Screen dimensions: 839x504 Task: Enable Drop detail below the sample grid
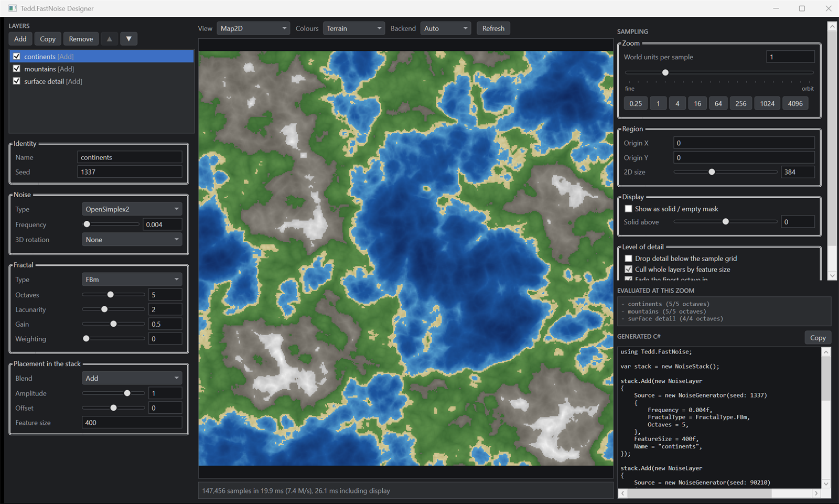tap(628, 259)
